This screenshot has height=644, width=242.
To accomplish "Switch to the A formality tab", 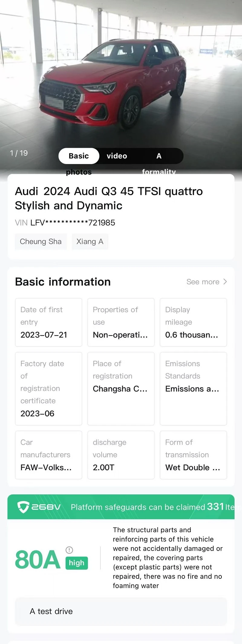I will point(159,156).
